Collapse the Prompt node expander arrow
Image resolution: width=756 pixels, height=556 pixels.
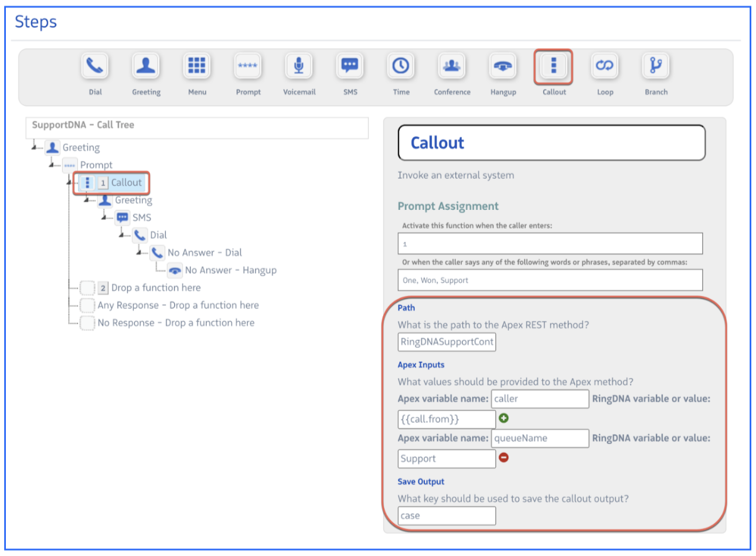(52, 164)
